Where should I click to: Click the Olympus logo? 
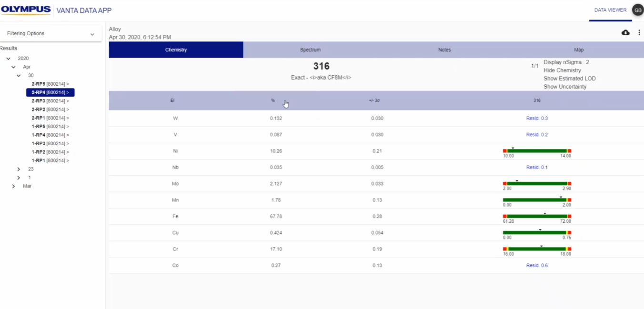coord(26,10)
